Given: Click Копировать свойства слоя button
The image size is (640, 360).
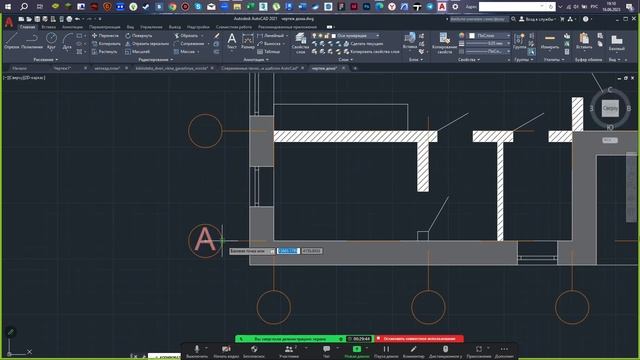Looking at the screenshot, I should point(371,52).
